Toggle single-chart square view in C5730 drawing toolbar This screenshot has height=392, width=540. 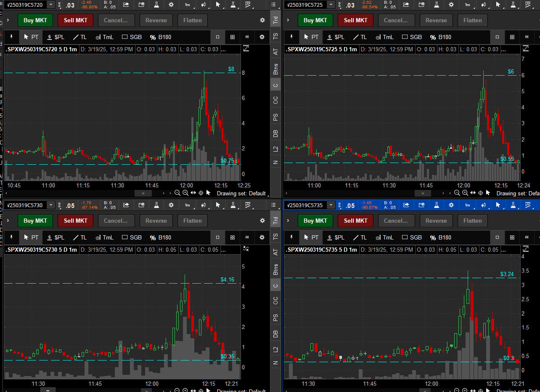pyautogui.click(x=217, y=237)
